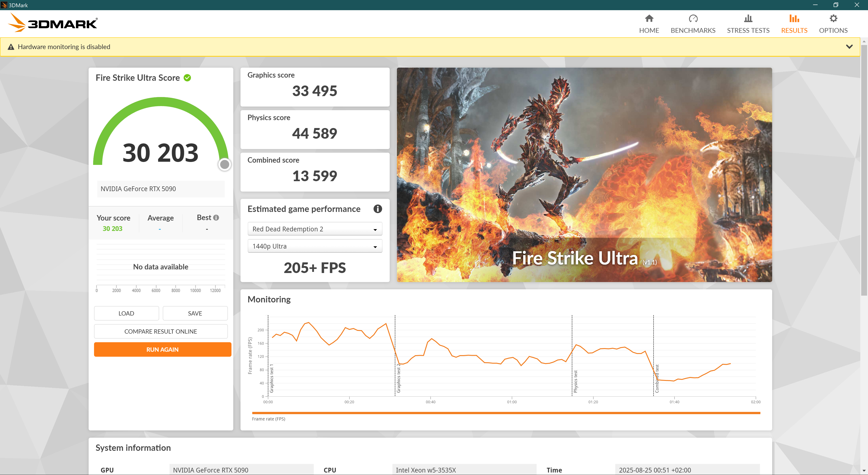The width and height of the screenshot is (868, 475).
Task: Click Hardware monitoring is disabled message
Action: (x=64, y=47)
